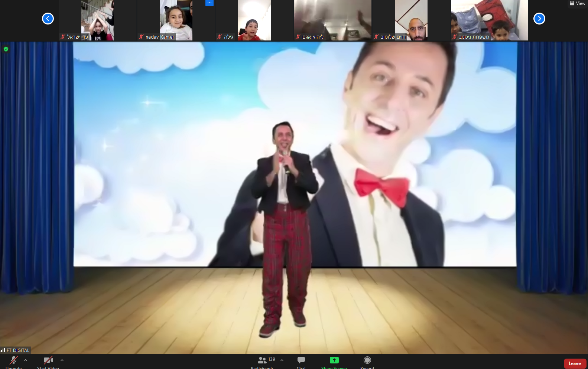
Task: Show next participants with right arrow
Action: tap(539, 19)
